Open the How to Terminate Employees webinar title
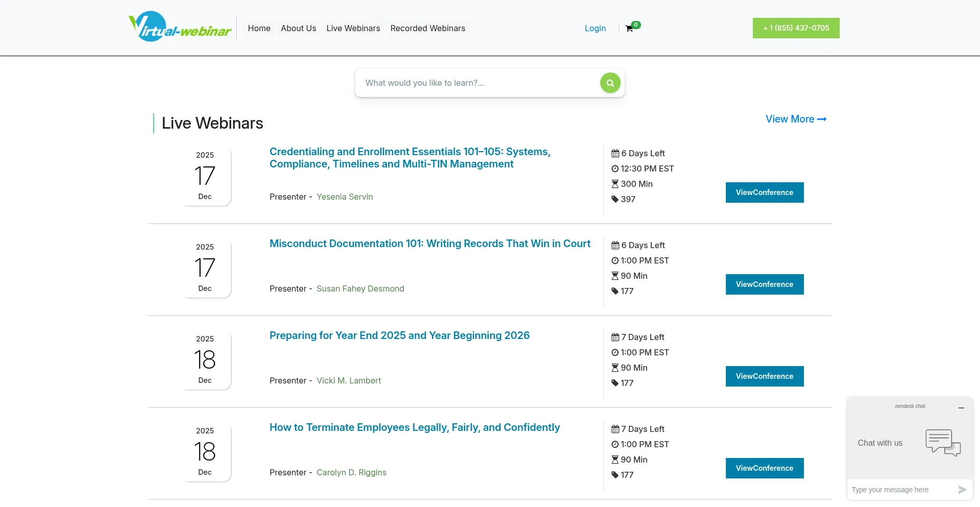 click(414, 427)
